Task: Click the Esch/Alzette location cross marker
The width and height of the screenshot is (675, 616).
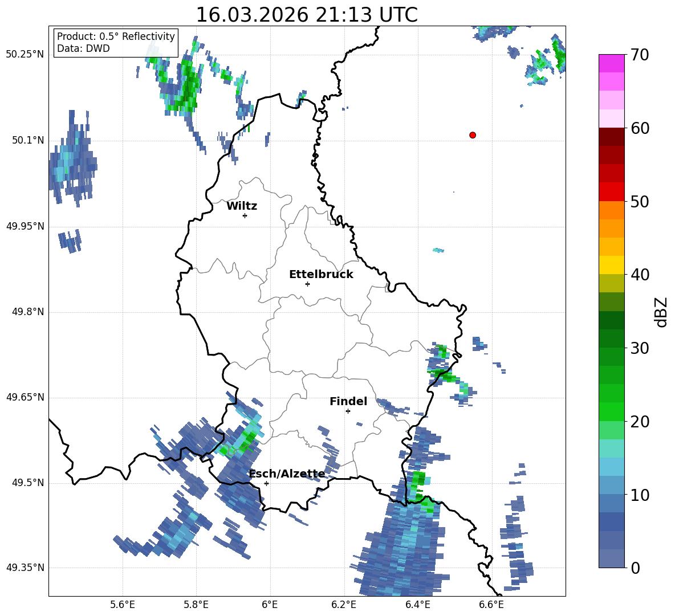Action: pyautogui.click(x=266, y=483)
